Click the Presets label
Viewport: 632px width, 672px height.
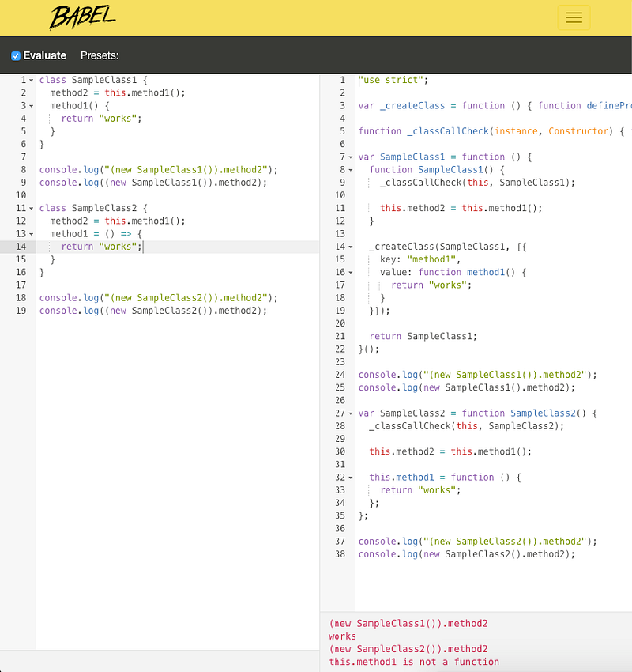click(100, 55)
